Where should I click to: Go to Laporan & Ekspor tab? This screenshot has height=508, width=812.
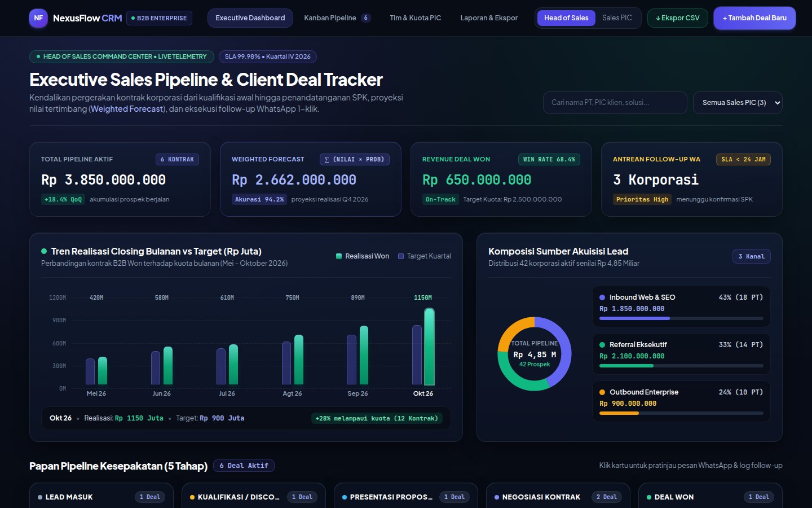pyautogui.click(x=489, y=18)
